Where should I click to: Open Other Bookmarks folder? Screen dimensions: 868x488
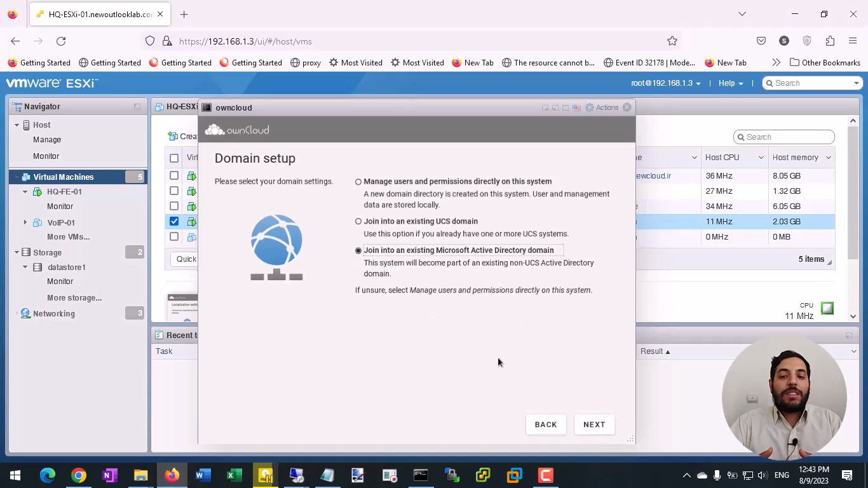click(x=825, y=62)
